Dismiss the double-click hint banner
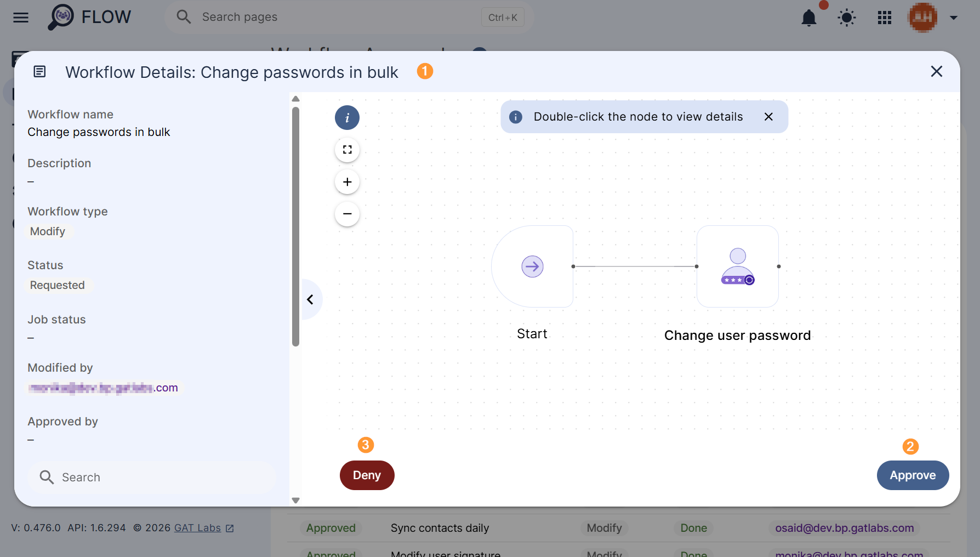This screenshot has height=557, width=980. [768, 116]
